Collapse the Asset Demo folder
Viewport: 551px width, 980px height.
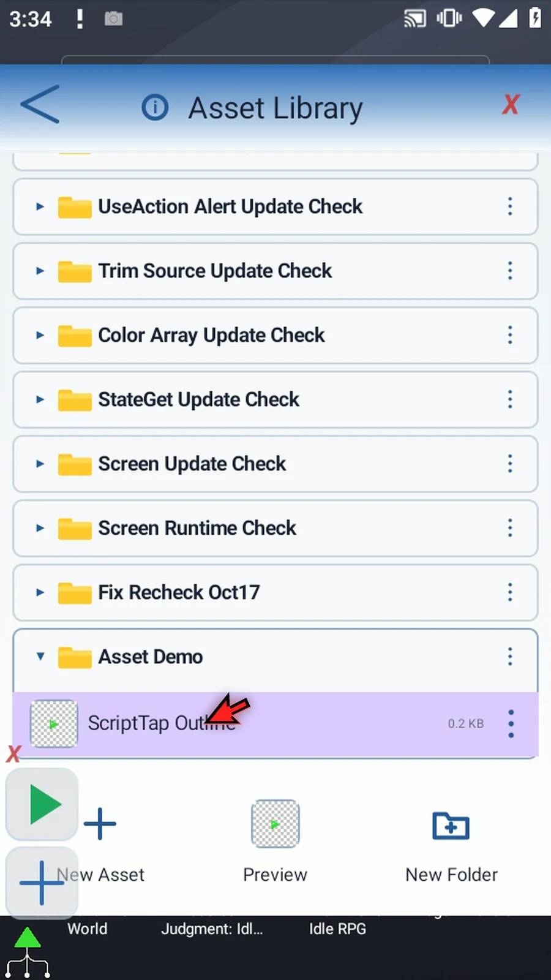pyautogui.click(x=40, y=657)
